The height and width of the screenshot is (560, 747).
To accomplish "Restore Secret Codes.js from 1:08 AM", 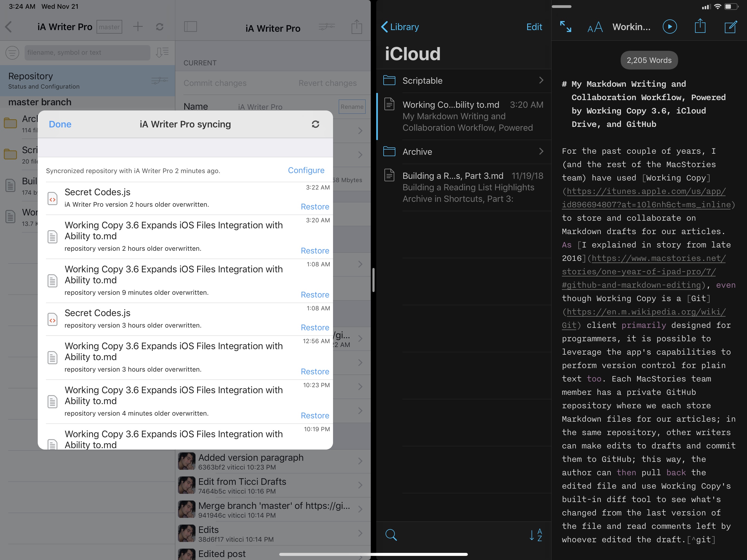I will coord(315,327).
